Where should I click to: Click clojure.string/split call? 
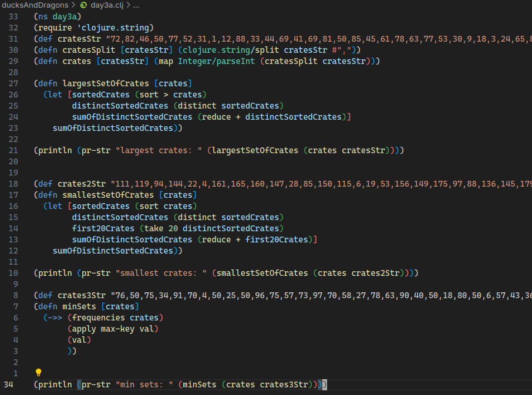click(x=231, y=50)
